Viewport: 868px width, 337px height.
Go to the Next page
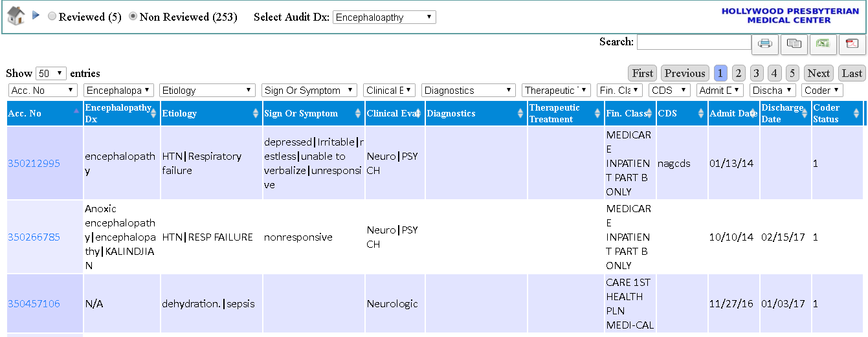click(x=819, y=73)
